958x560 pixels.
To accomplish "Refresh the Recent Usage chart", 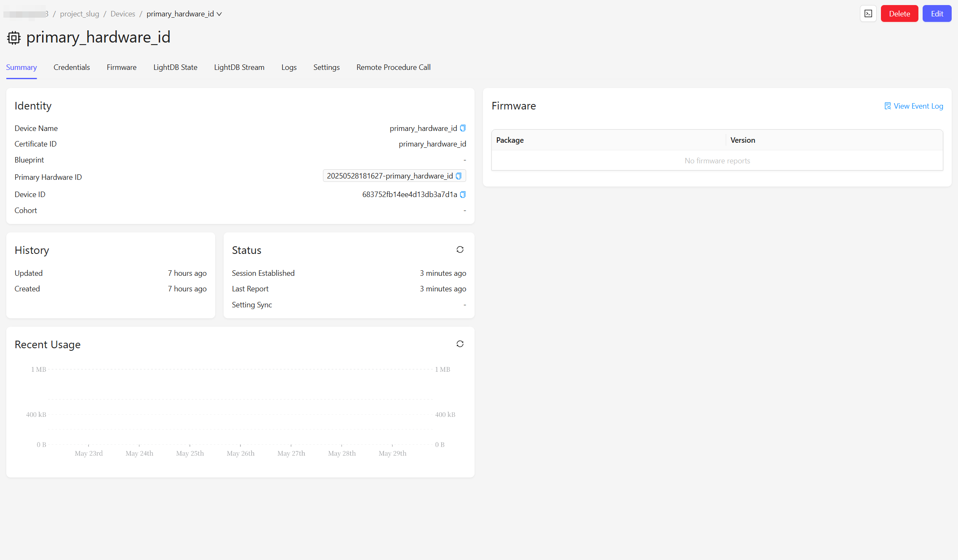I will 460,344.
